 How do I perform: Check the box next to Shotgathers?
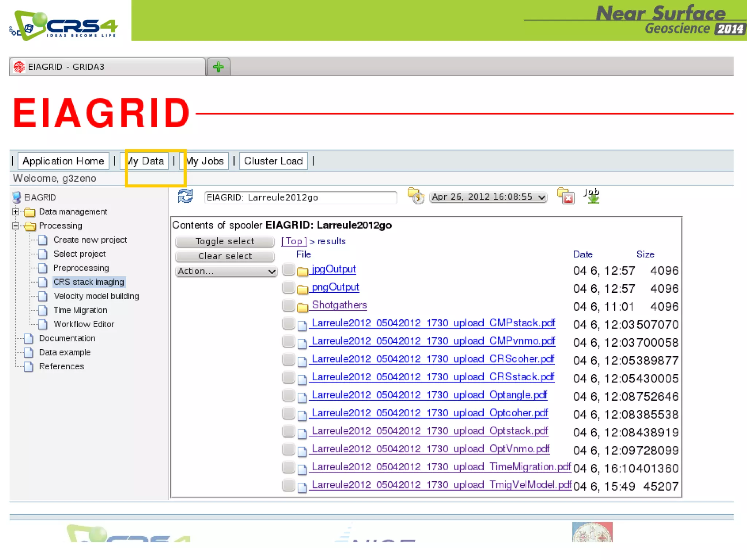[288, 305]
